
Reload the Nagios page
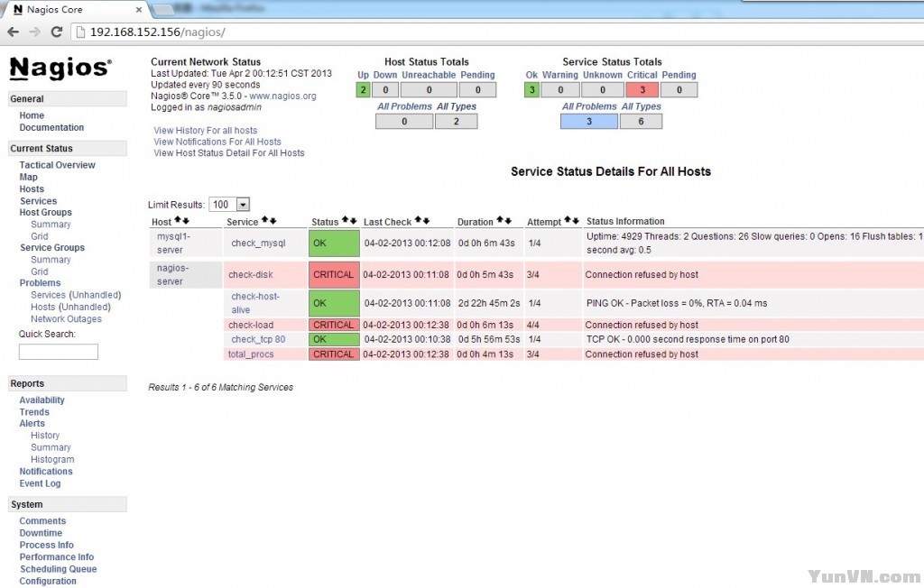pyautogui.click(x=57, y=32)
